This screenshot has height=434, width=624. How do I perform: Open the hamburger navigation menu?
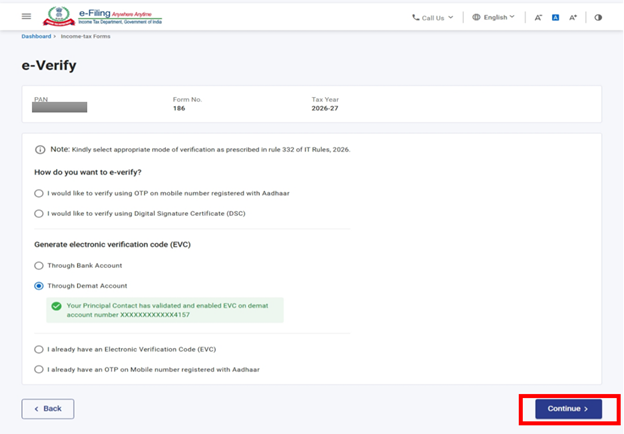26,17
